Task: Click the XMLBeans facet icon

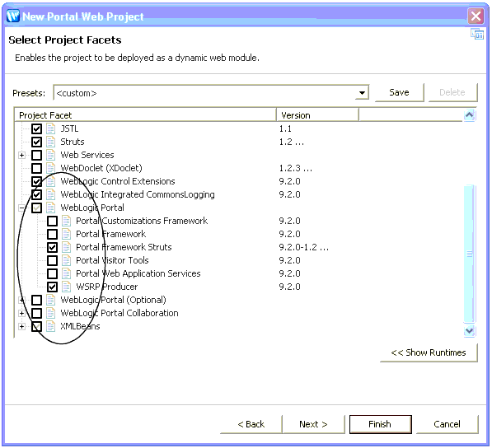Action: (51, 326)
